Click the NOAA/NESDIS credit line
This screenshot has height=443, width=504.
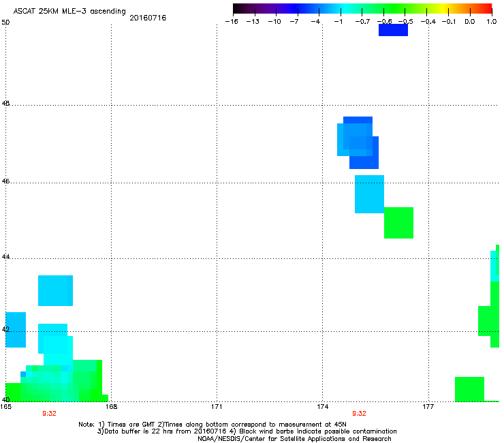(294, 439)
